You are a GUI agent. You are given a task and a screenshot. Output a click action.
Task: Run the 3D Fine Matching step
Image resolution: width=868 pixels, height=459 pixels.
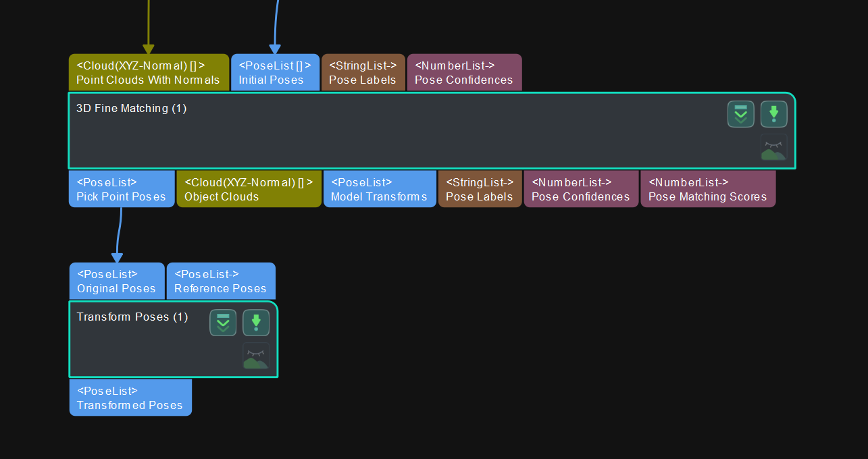click(774, 114)
